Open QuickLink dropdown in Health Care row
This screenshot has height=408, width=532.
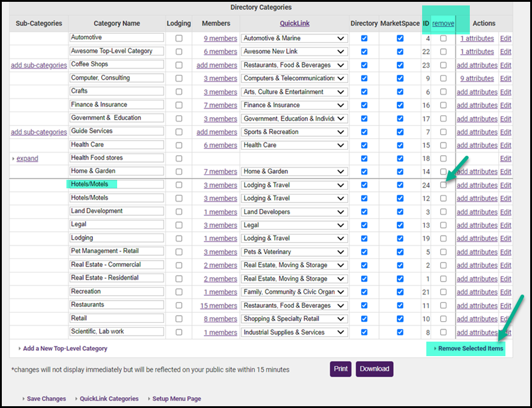294,145
